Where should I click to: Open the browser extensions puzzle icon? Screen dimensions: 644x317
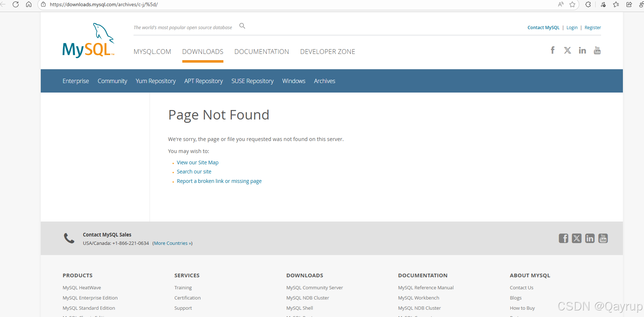click(588, 4)
